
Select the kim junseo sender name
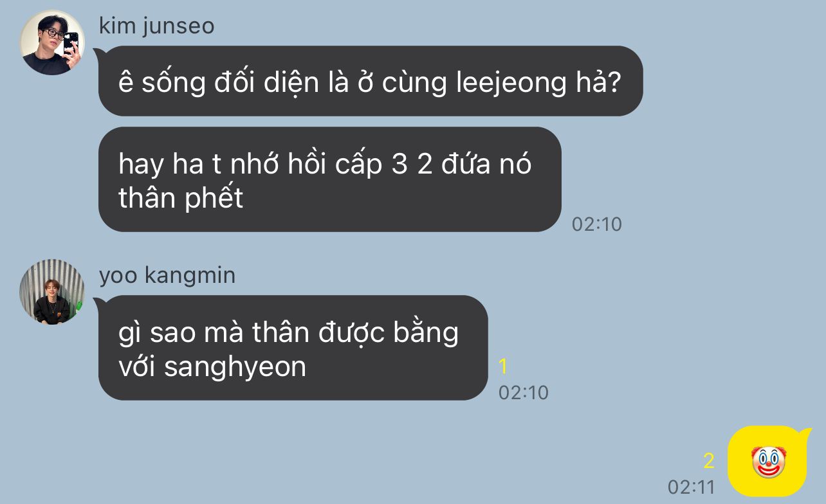point(156,26)
